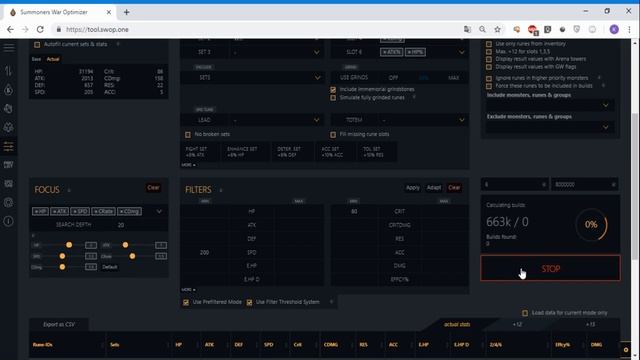Uncheck Include immemorial grindstones
Viewport: 640px width, 360px height.
click(x=333, y=89)
